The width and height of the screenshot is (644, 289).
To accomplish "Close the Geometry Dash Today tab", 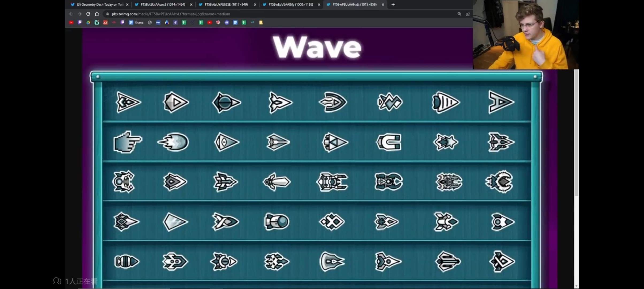I will coord(127,5).
